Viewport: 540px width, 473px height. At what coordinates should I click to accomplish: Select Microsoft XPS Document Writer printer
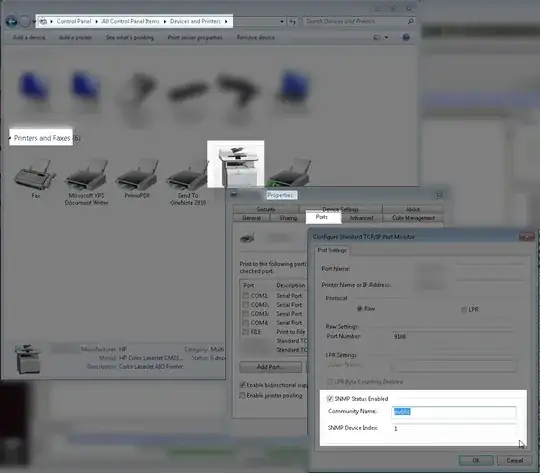(x=86, y=174)
